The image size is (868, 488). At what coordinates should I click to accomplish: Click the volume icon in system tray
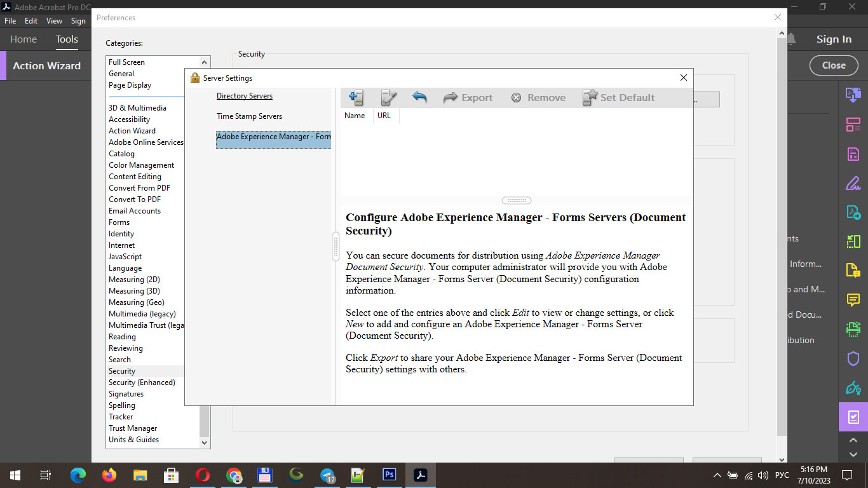point(763,475)
